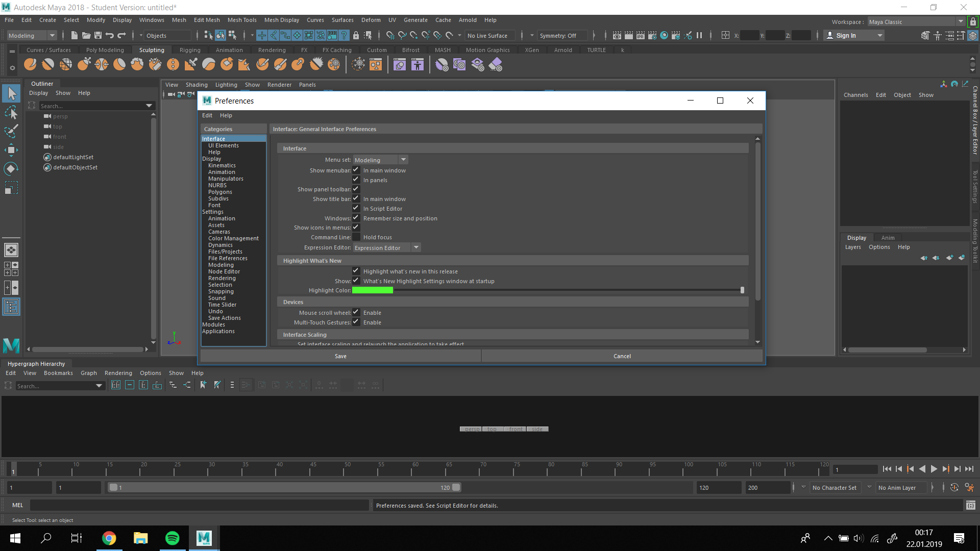Click the Windows Start button
This screenshot has width=980, height=551.
point(15,538)
